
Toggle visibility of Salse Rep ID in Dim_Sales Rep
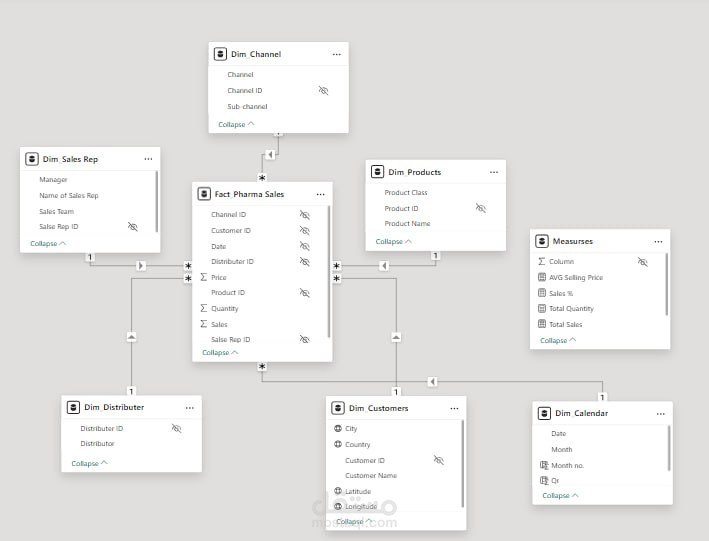click(132, 227)
